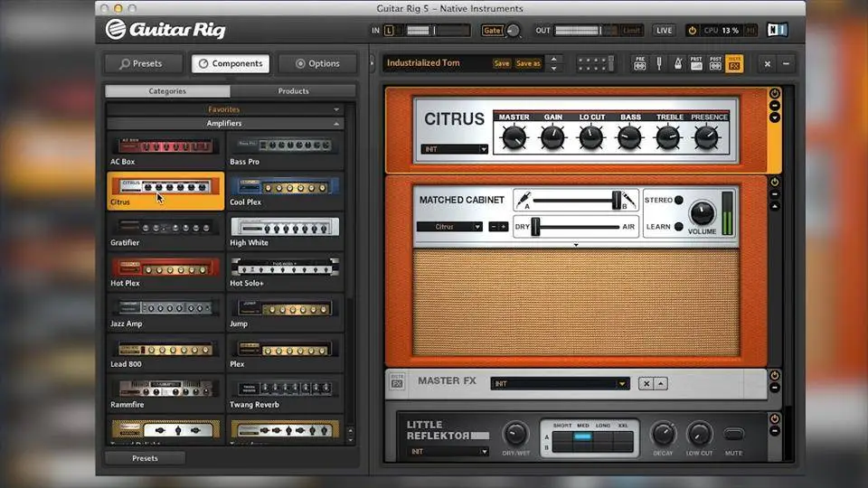Screen dimensions: 868x488
Task: Select the Citrus amplifier in the list
Action: coord(165,191)
